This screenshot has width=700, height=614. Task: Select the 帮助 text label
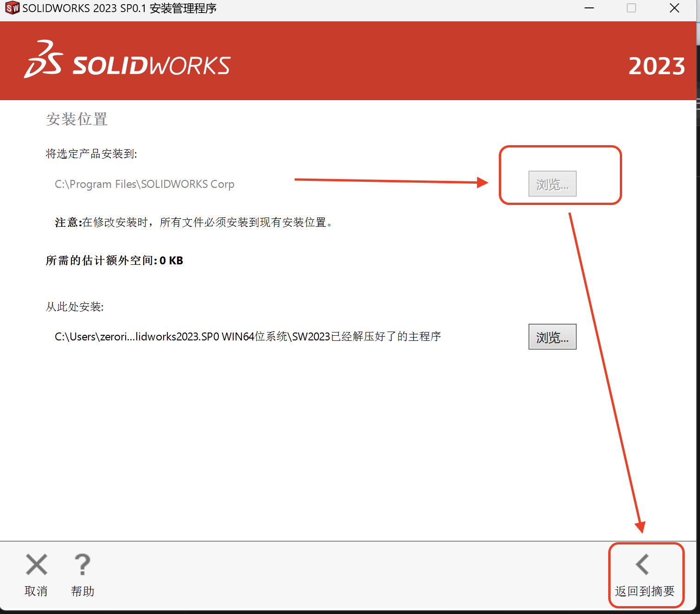[x=83, y=591]
